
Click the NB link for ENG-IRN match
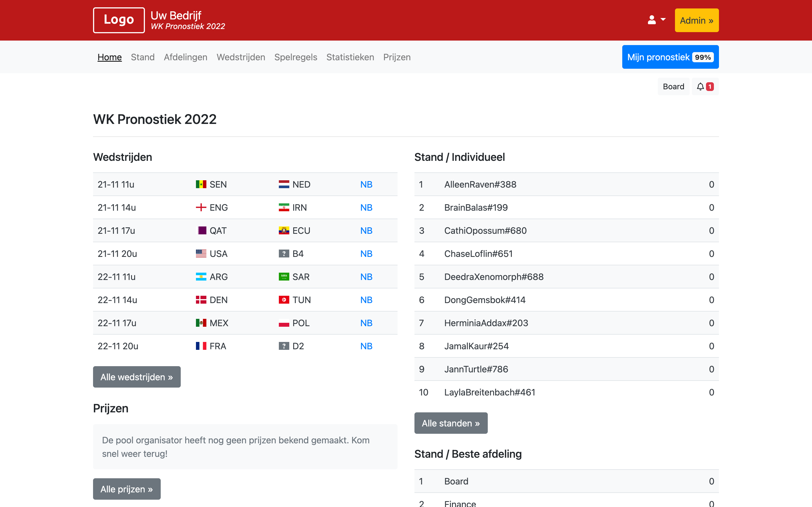(x=366, y=208)
